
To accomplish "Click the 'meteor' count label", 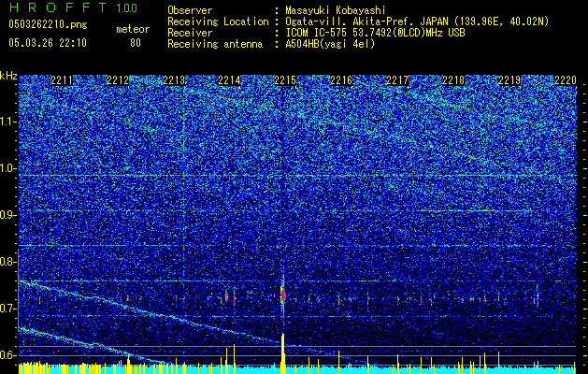I will click(x=133, y=29).
